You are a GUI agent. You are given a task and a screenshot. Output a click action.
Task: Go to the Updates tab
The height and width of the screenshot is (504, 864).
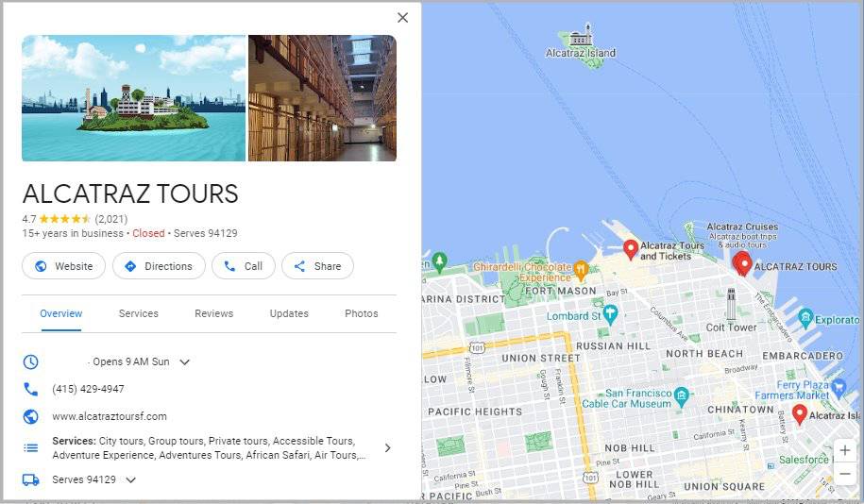[x=289, y=313]
